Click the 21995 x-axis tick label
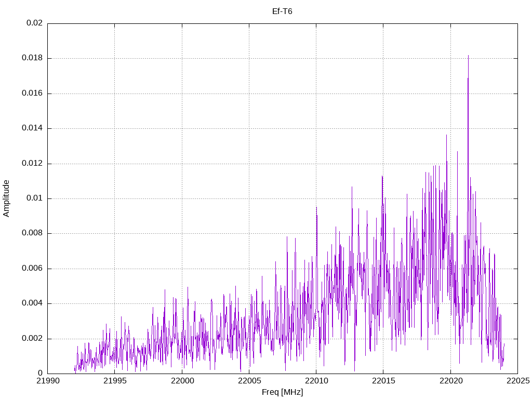 pyautogui.click(x=115, y=381)
